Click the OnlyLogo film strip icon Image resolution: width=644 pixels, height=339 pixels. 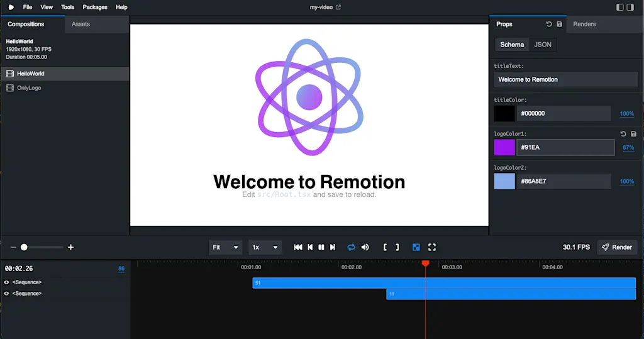click(10, 88)
